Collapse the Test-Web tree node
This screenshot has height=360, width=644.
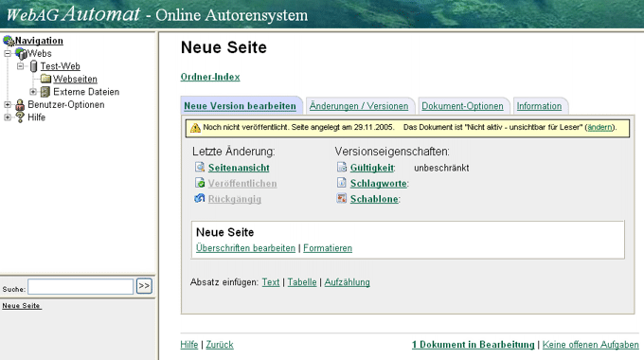(x=21, y=66)
